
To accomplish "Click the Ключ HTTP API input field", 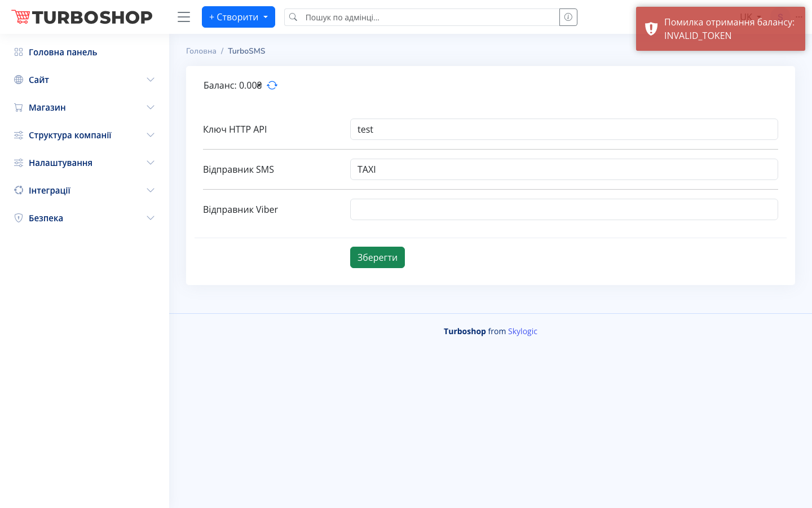I will click(x=564, y=129).
